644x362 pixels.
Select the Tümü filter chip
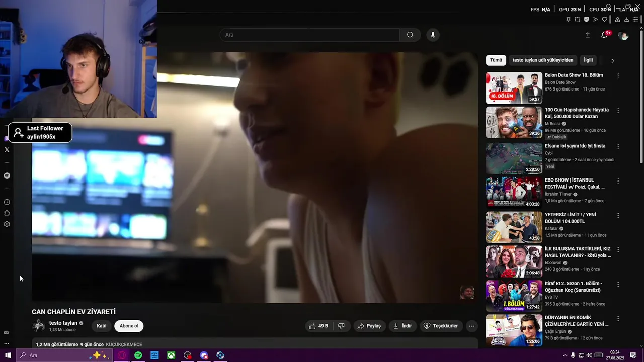[496, 60]
